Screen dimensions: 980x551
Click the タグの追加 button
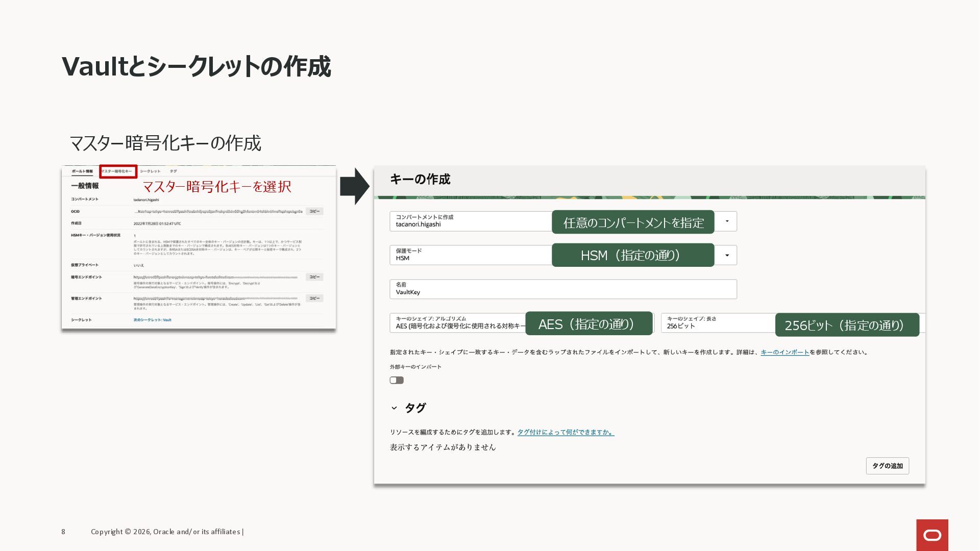click(887, 466)
